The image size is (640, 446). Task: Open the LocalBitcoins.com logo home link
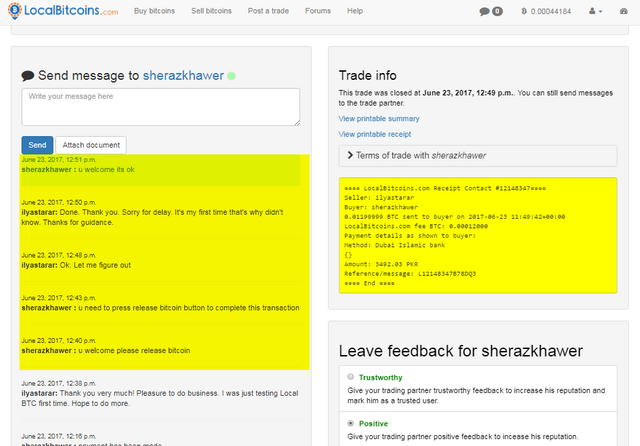pyautogui.click(x=63, y=11)
